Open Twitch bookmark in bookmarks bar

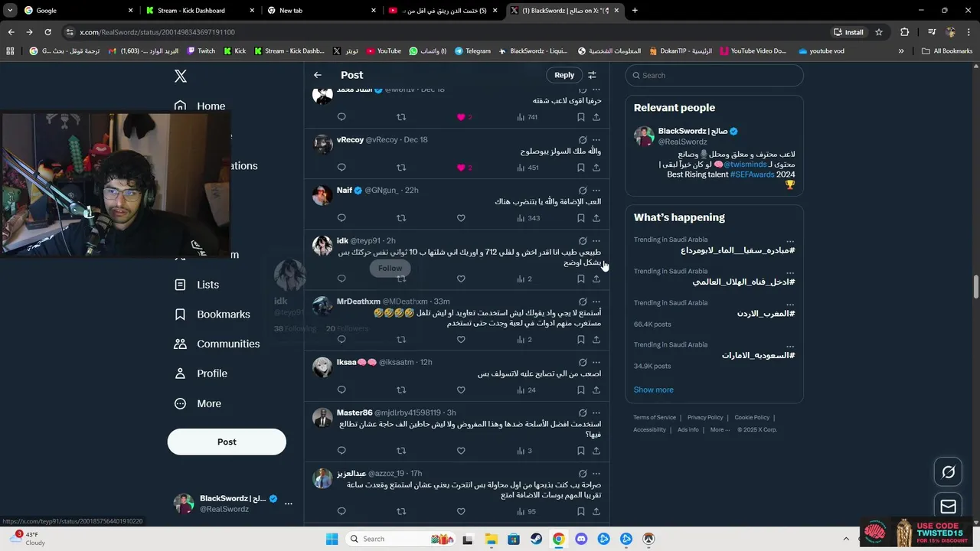[201, 51]
